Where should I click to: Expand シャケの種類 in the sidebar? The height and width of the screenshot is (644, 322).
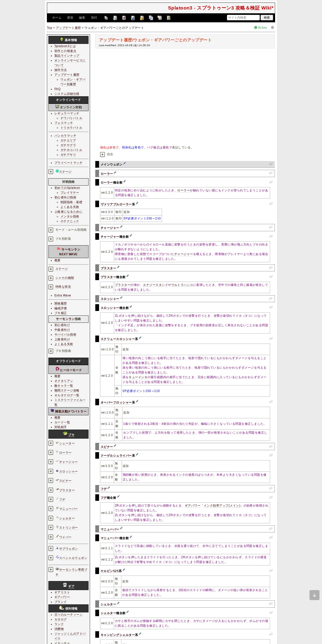tap(51, 278)
